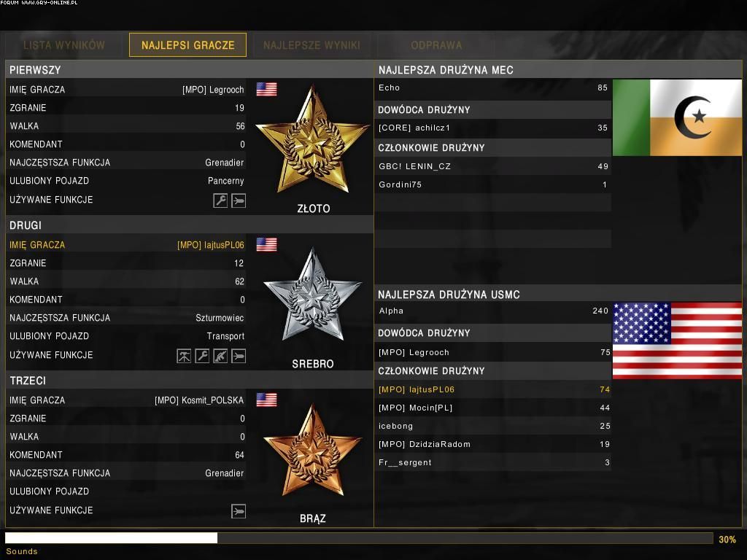Switch to the LISTA WYNIKÓW tab
The width and height of the screenshot is (747, 560).
(64, 45)
